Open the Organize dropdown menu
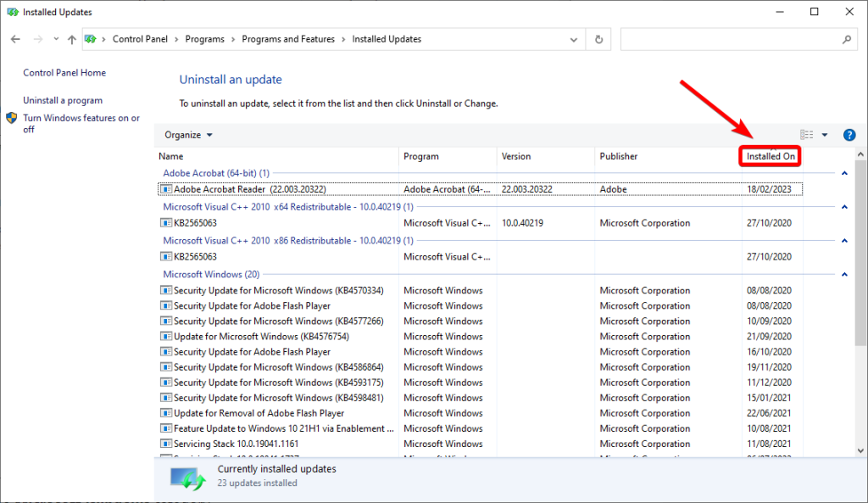The height and width of the screenshot is (503, 868). click(x=188, y=135)
